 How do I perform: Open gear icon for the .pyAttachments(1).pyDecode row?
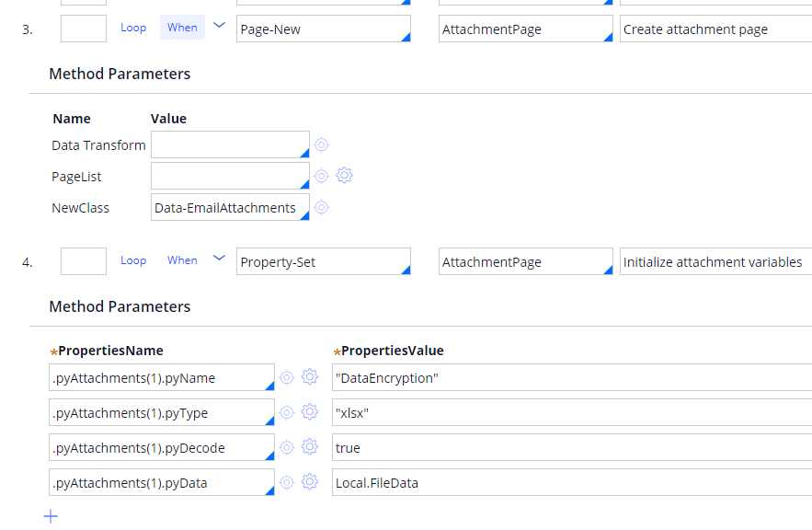pyautogui.click(x=310, y=447)
